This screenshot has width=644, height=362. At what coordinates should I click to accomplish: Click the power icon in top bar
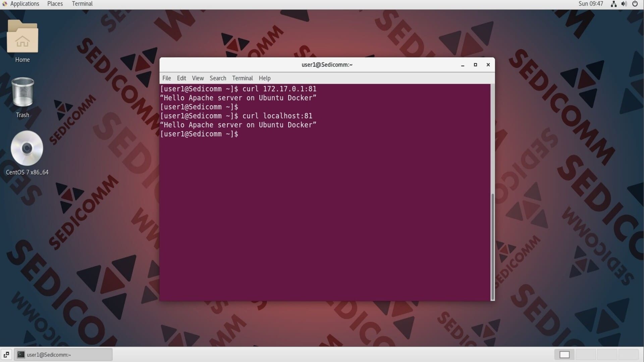point(635,4)
